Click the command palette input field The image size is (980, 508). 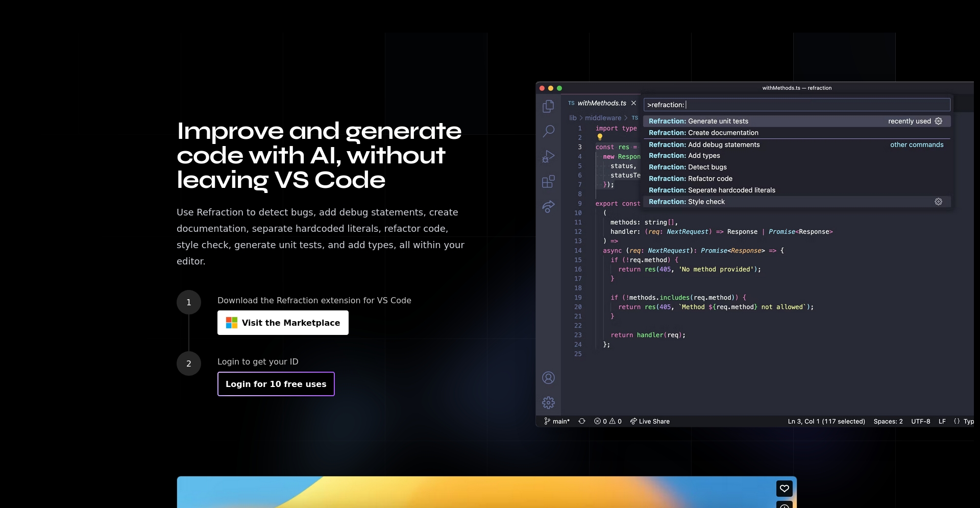[x=797, y=105]
